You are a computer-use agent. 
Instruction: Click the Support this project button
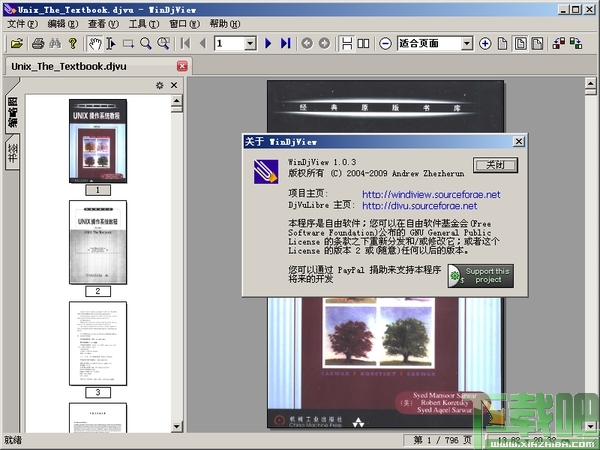[481, 276]
